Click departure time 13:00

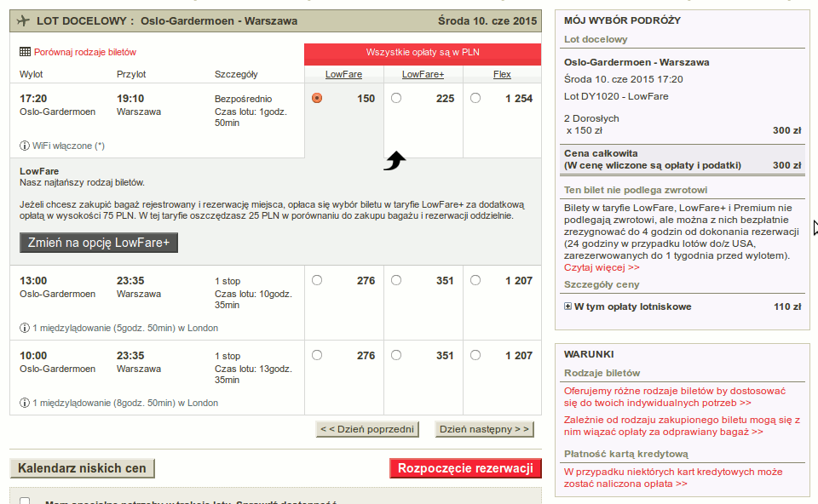tap(33, 280)
